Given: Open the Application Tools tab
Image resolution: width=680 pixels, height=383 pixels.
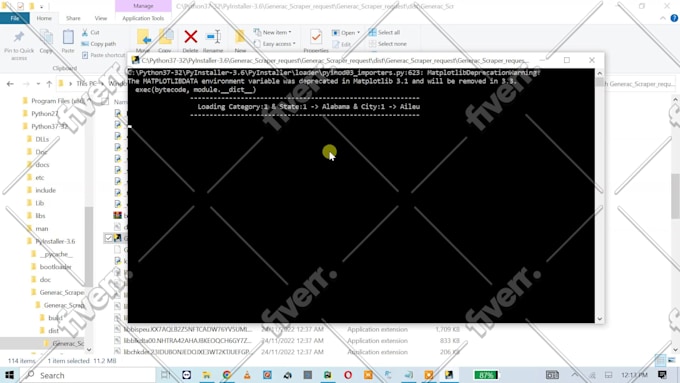Looking at the screenshot, I should 143,18.
